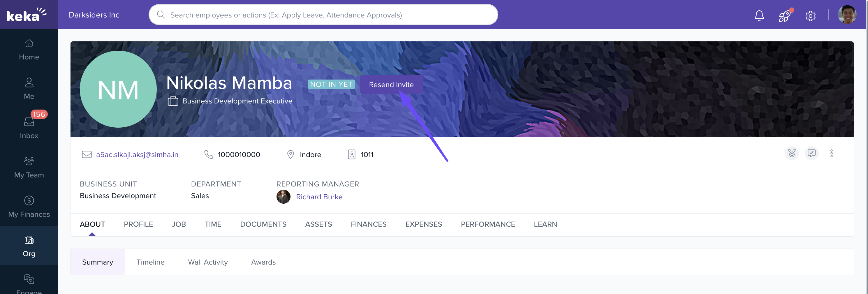
Task: Focus the search employees field
Action: pyautogui.click(x=323, y=15)
